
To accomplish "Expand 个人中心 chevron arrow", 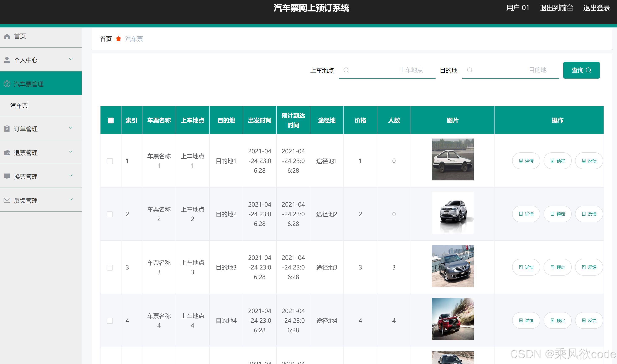I will [x=71, y=59].
